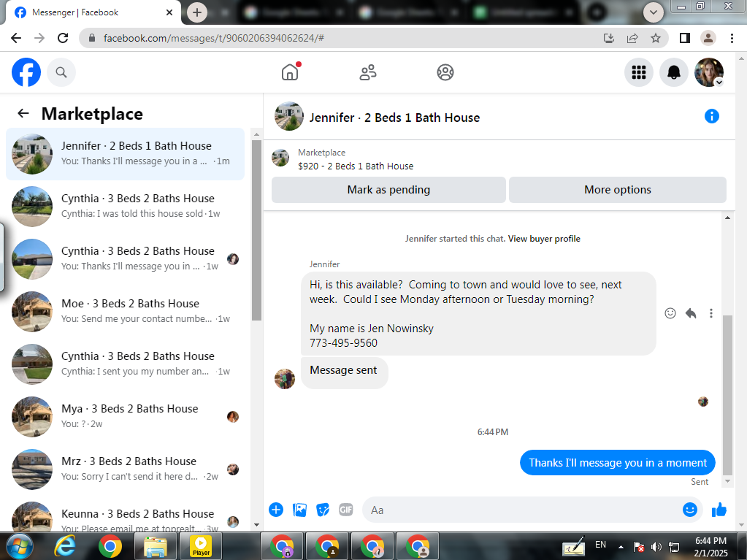
Task: Click the house thumbnail in conversation header
Action: [289, 116]
